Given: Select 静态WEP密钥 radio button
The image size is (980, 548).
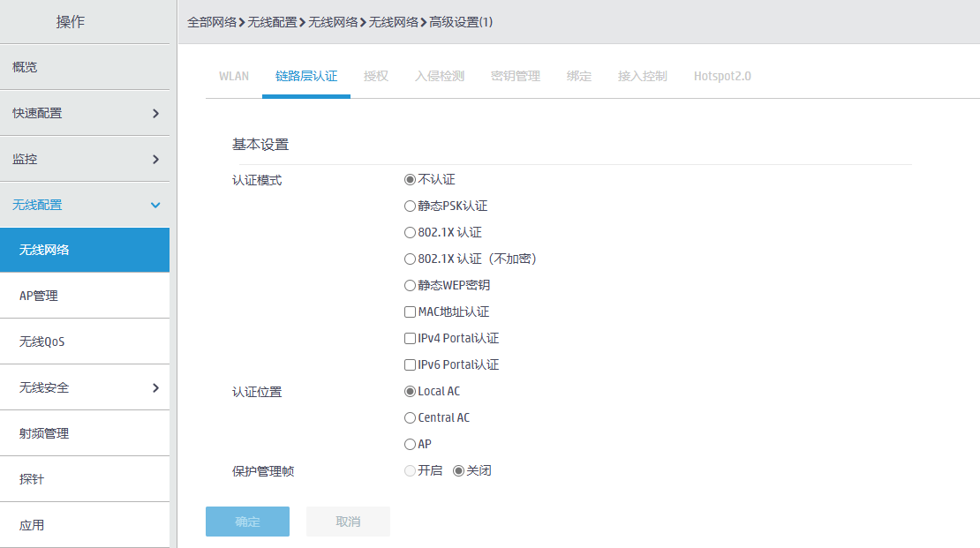Looking at the screenshot, I should (x=410, y=286).
